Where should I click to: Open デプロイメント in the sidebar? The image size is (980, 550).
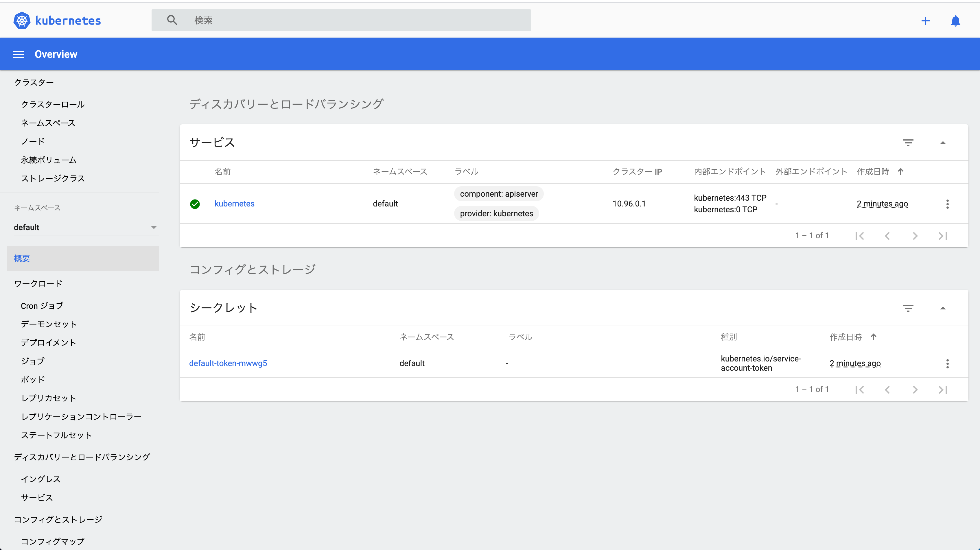point(48,342)
